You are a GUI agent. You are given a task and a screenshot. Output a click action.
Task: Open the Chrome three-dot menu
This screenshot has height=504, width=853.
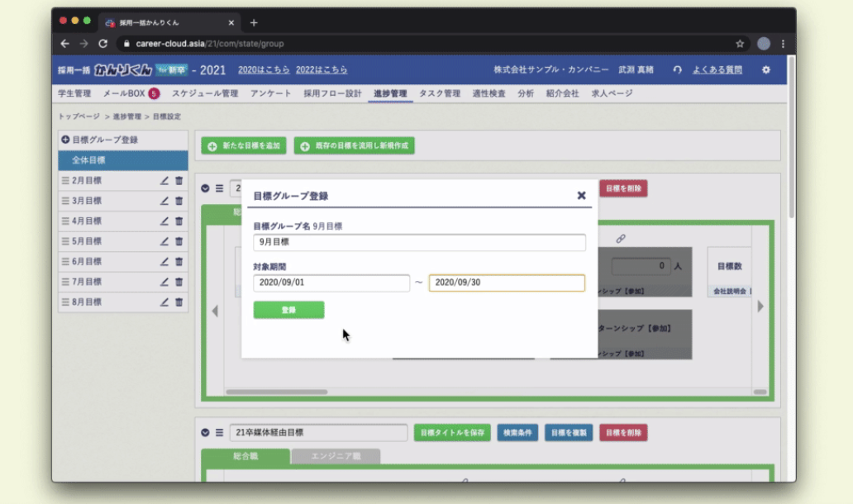pyautogui.click(x=783, y=44)
